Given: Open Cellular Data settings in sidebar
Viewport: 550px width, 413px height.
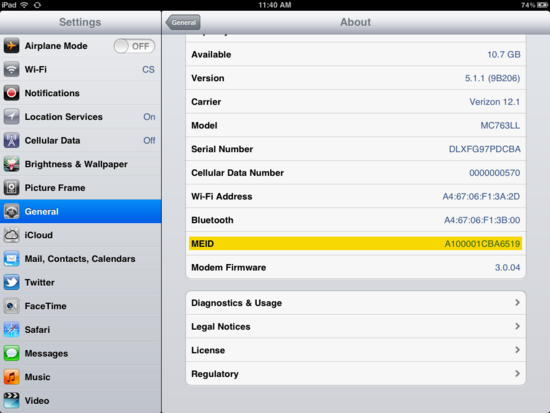Looking at the screenshot, I should coord(81,140).
